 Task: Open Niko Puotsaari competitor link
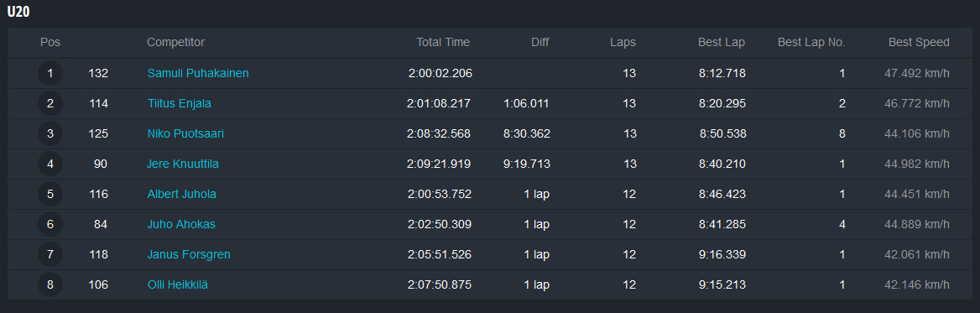[x=185, y=133]
